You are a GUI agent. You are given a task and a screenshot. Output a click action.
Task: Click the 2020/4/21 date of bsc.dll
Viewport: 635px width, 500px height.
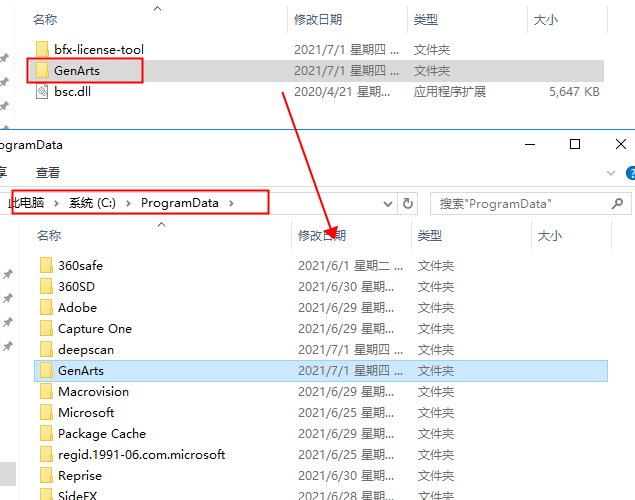tap(342, 91)
